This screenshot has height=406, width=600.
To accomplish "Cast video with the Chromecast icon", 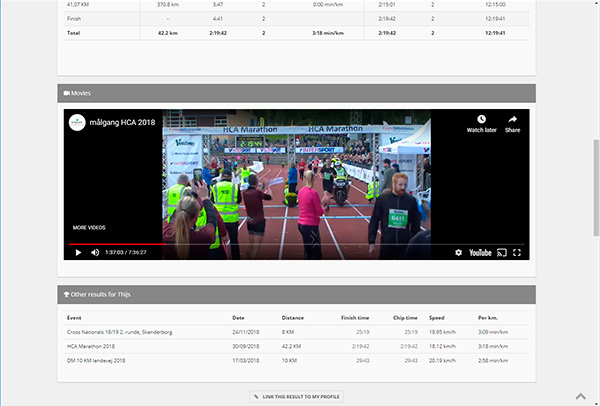I will [x=502, y=253].
